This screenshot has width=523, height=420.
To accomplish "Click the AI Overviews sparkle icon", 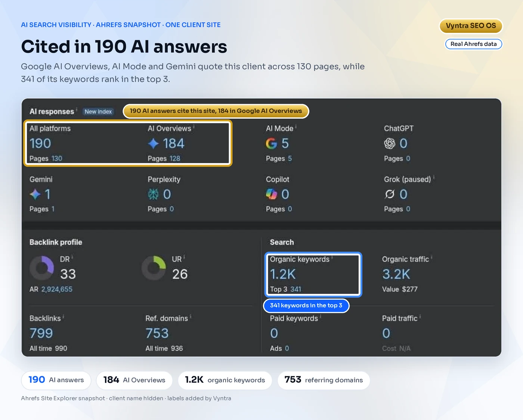I will (153, 143).
